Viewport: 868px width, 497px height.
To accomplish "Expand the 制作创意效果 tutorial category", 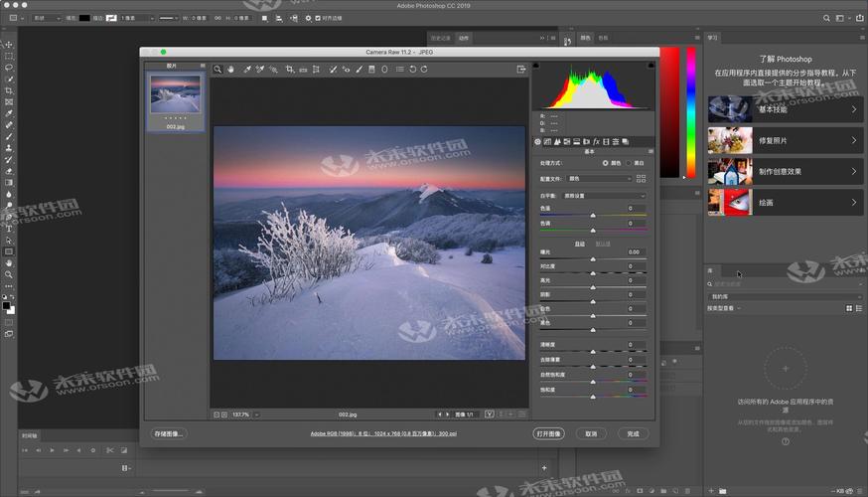I will pyautogui.click(x=786, y=171).
